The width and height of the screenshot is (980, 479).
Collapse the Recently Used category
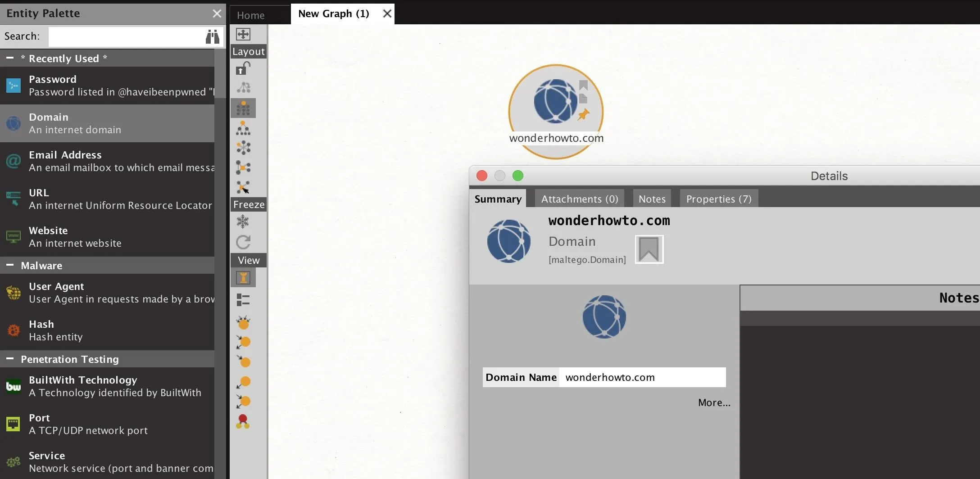point(10,58)
